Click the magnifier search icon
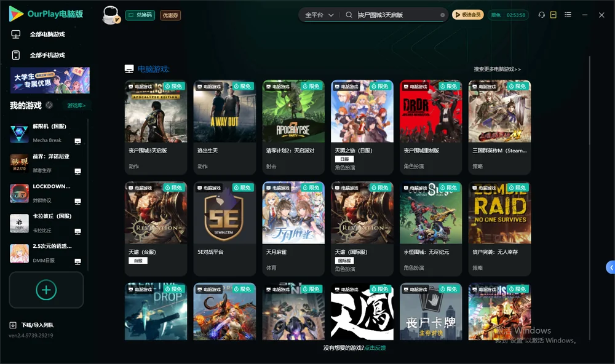The image size is (615, 364). tap(349, 15)
